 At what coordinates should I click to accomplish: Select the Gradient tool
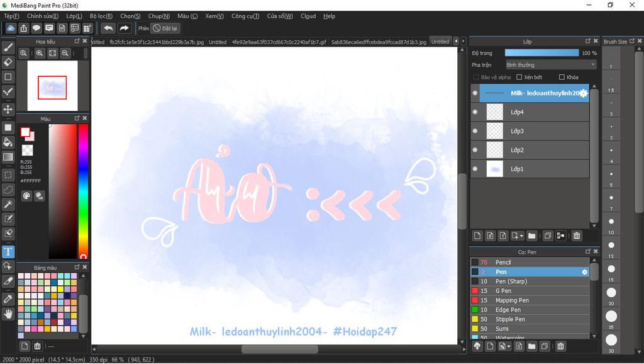coord(8,157)
